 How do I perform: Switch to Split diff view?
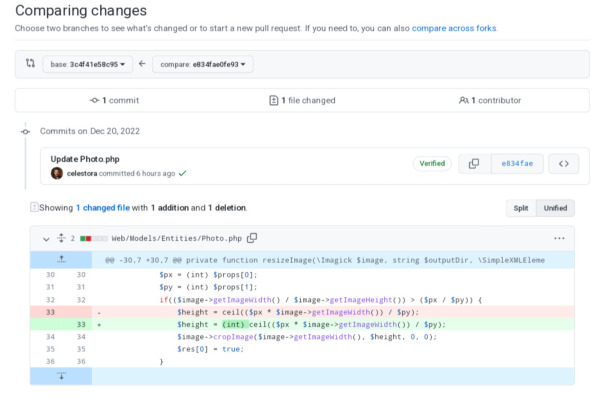tap(520, 208)
